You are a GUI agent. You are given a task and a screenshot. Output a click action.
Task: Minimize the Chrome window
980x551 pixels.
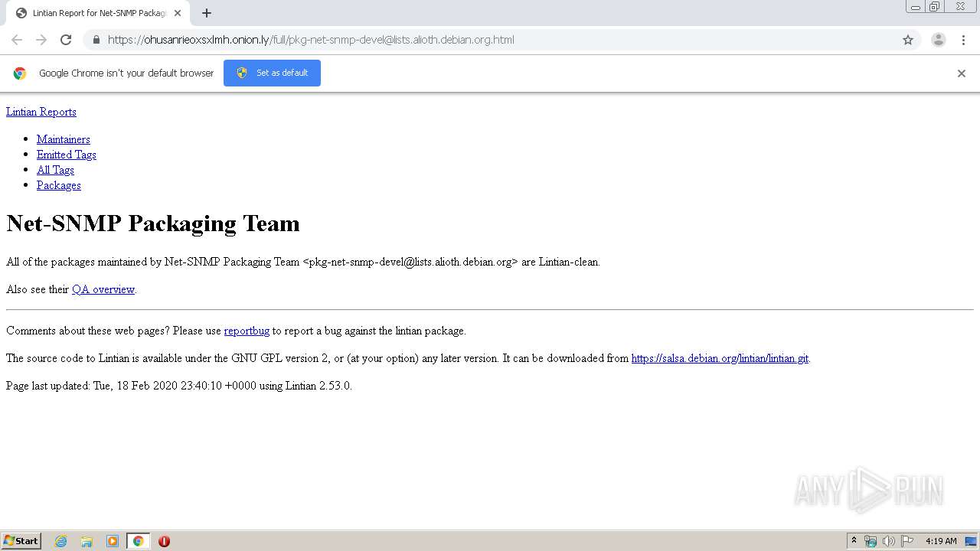point(916,7)
